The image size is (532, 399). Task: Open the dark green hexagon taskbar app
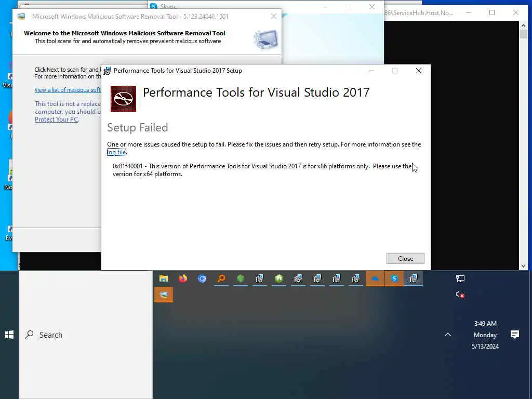[x=241, y=278]
